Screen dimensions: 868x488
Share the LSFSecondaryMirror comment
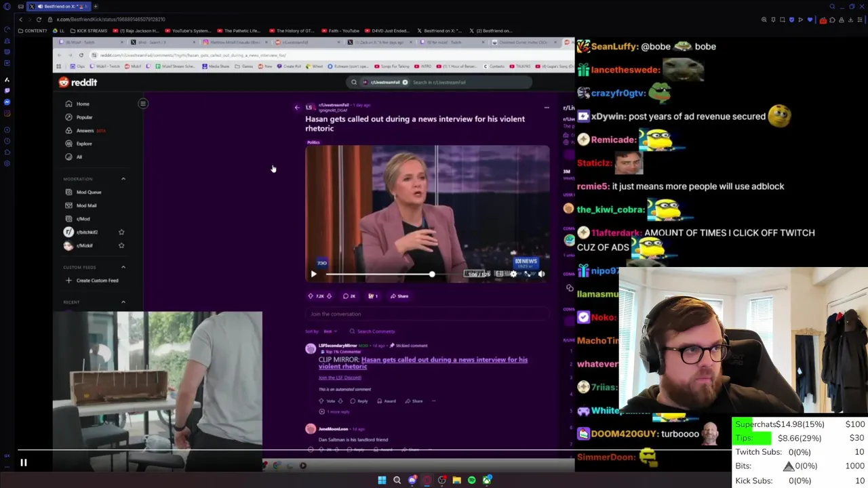(414, 401)
